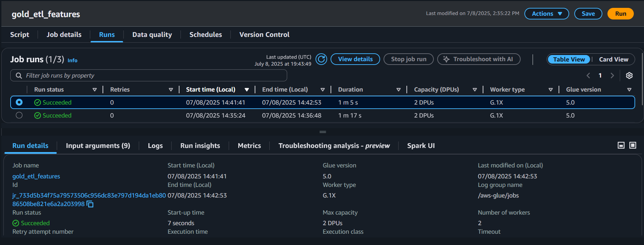Image resolution: width=644 pixels, height=245 pixels.
Task: Open the Actions dropdown
Action: tap(547, 14)
